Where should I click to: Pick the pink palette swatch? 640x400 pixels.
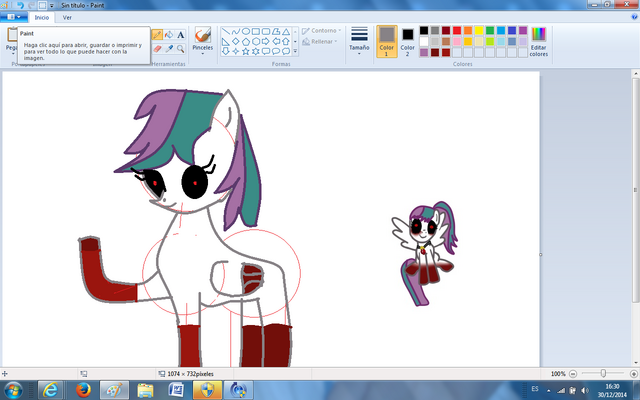point(457,41)
